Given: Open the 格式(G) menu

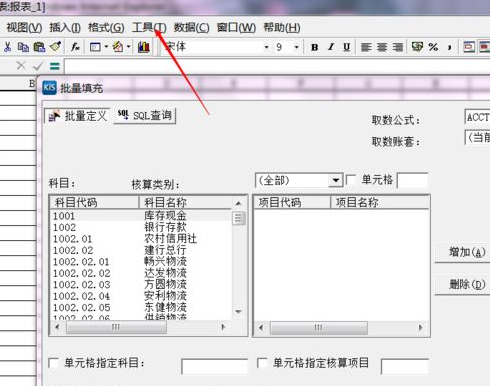Looking at the screenshot, I should (106, 28).
